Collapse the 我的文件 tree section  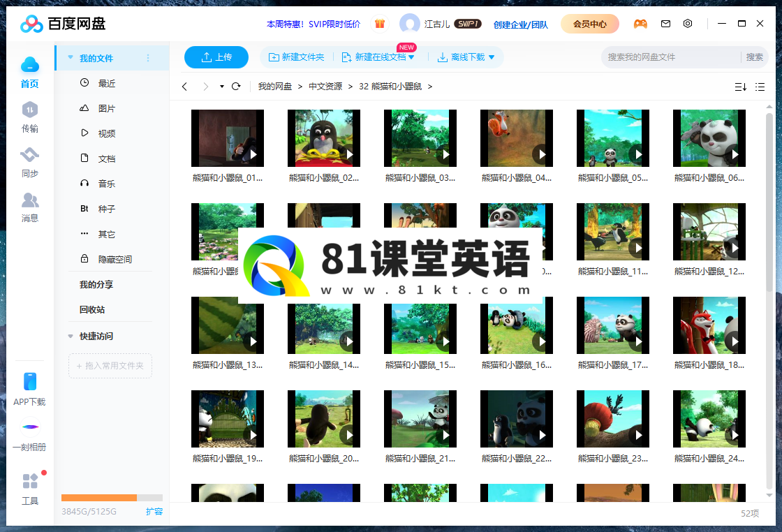pos(71,58)
